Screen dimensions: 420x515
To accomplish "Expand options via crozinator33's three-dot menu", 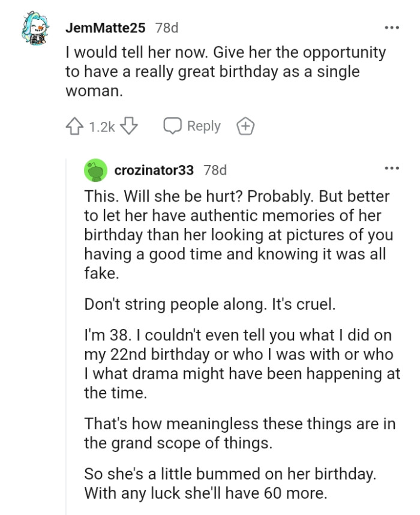I will [x=392, y=169].
